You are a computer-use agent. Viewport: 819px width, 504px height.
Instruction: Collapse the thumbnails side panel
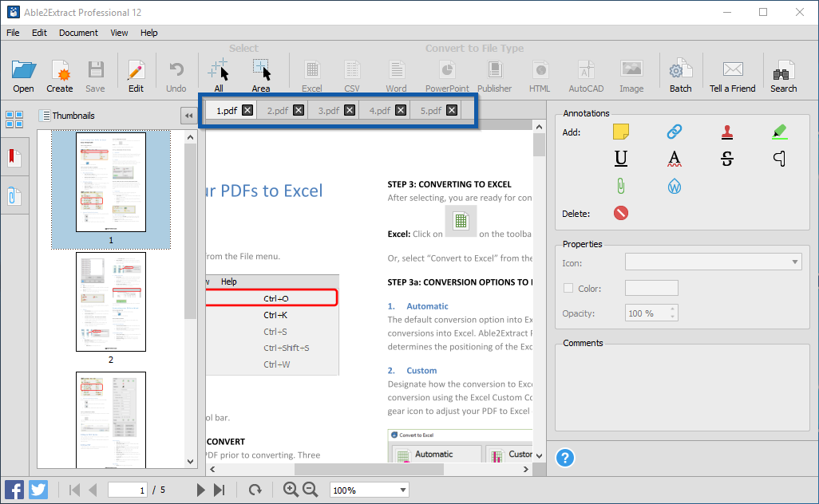click(188, 116)
